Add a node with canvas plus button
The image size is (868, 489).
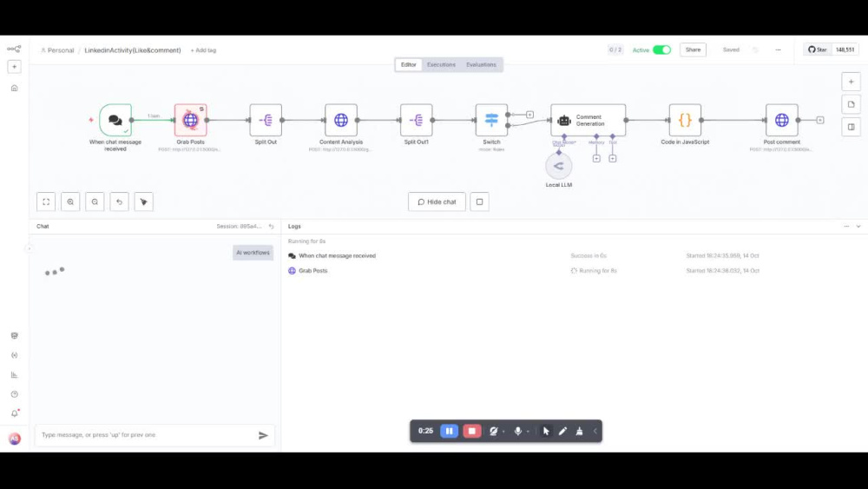coord(851,82)
